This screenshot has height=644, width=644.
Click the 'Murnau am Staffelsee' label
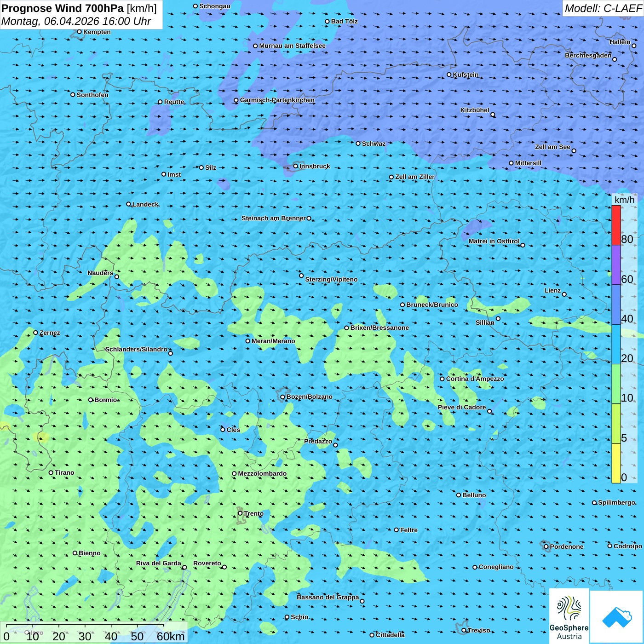point(293,46)
